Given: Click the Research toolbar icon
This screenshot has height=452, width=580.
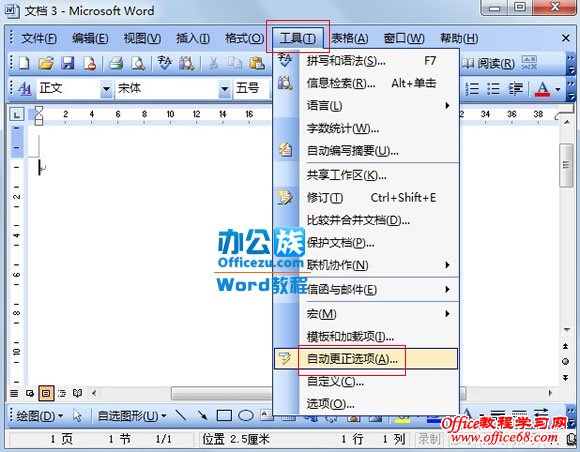Looking at the screenshot, I should [186, 63].
